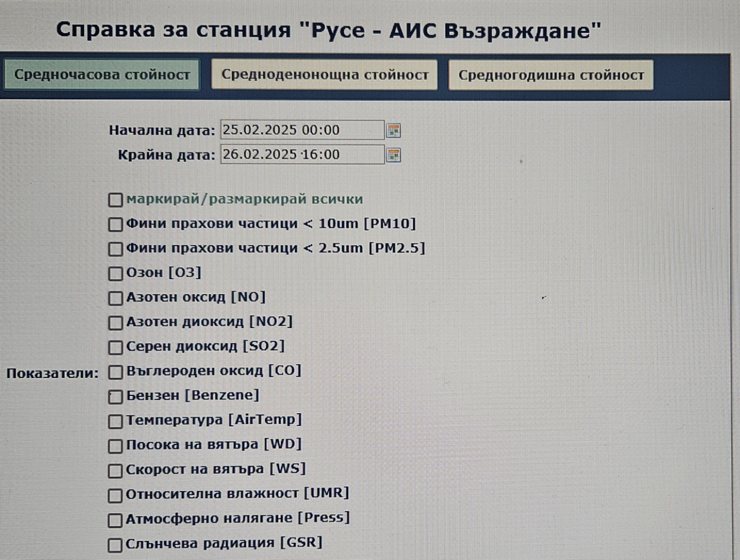Check the Озон [O3] checkbox

tap(116, 273)
